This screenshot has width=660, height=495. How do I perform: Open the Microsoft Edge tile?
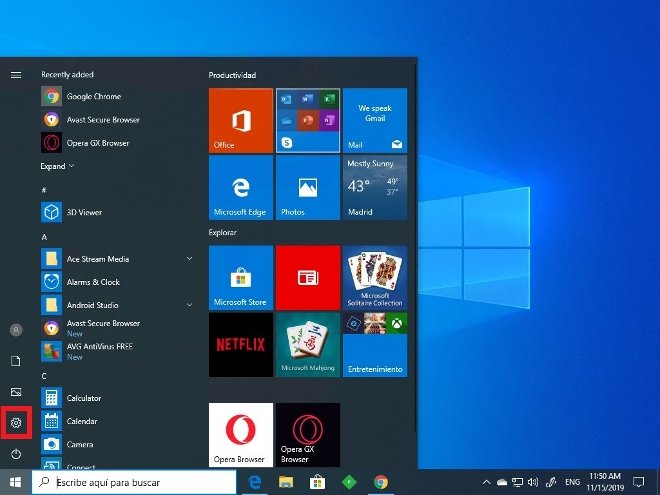[241, 187]
